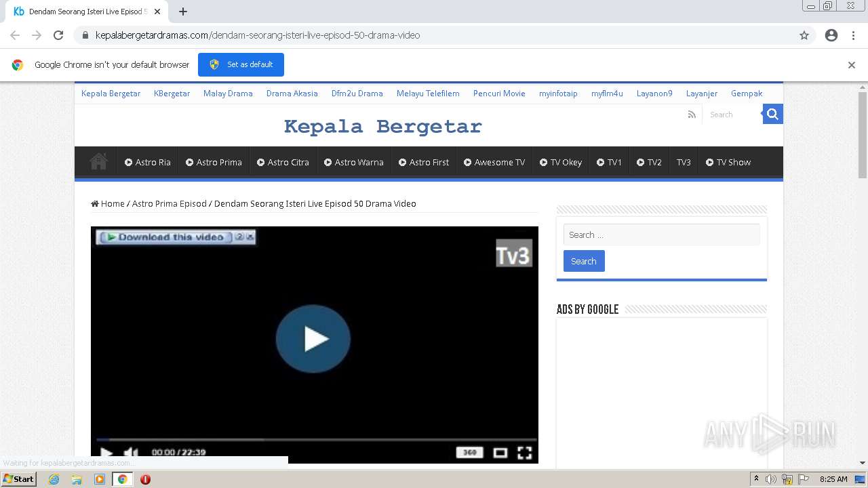Open Internet Explorer from the taskbar
868x488 pixels.
[x=54, y=479]
